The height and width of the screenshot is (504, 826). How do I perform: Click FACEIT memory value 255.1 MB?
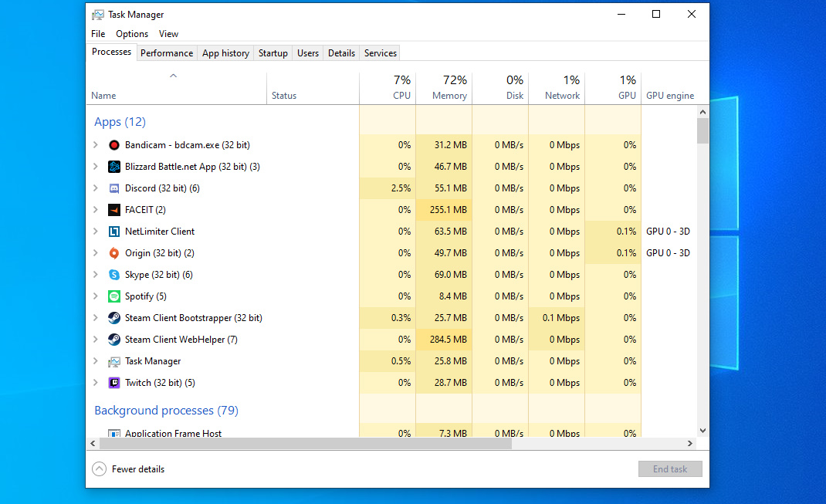pos(449,210)
